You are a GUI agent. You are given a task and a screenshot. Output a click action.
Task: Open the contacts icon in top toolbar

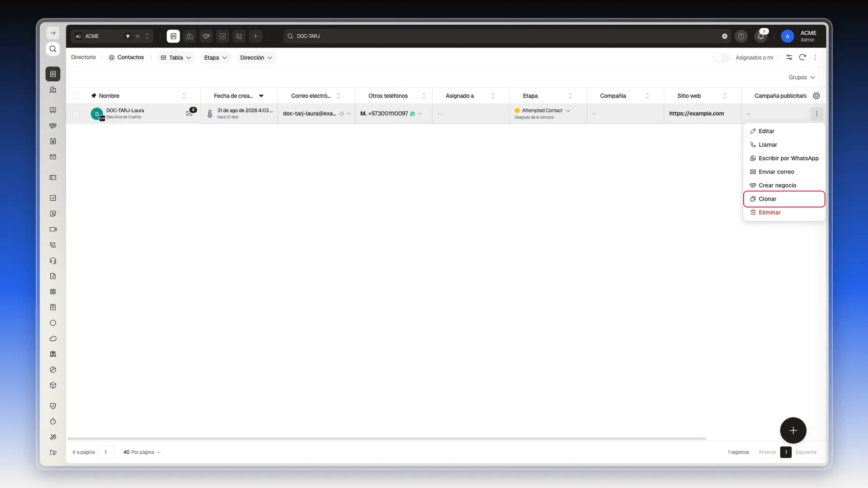coord(173,36)
